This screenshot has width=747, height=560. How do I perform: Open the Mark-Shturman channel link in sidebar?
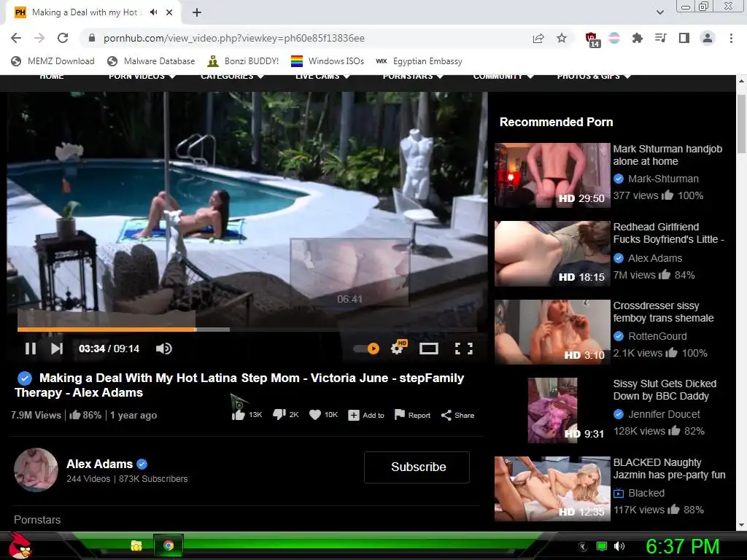pos(663,179)
